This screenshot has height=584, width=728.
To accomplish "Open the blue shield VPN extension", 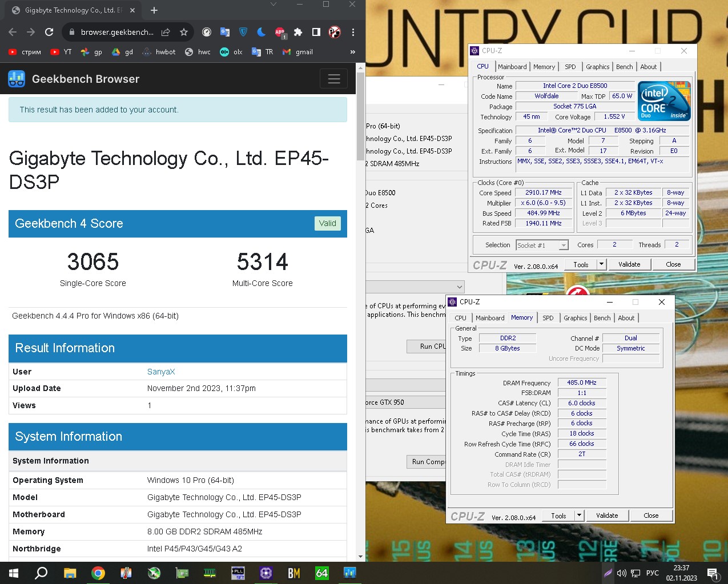I will click(x=243, y=32).
